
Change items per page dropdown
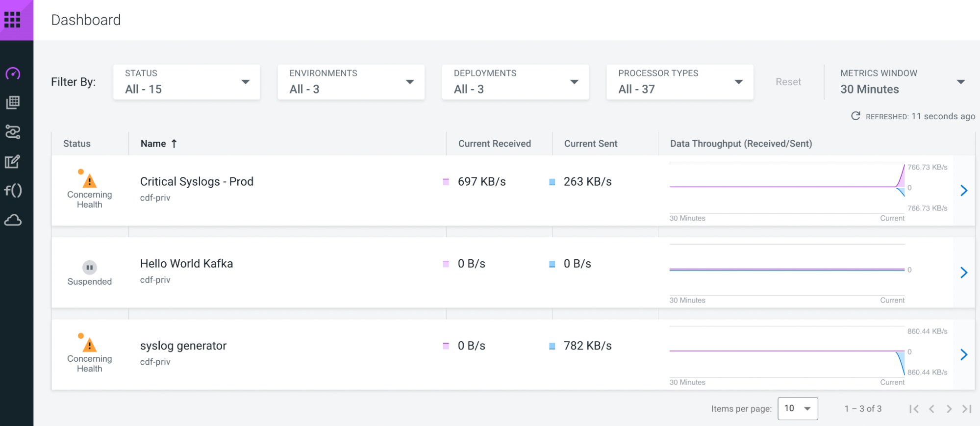pyautogui.click(x=798, y=408)
